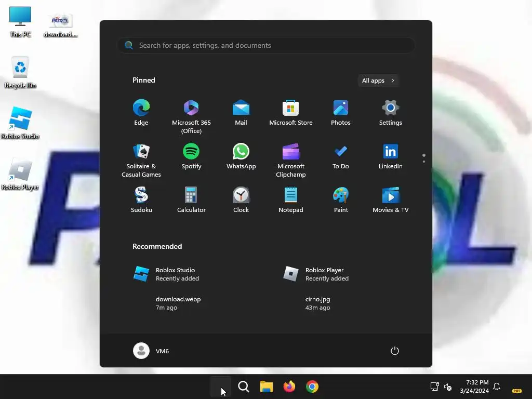Go to next page of pinned apps
This screenshot has width=532, height=399.
click(x=424, y=162)
